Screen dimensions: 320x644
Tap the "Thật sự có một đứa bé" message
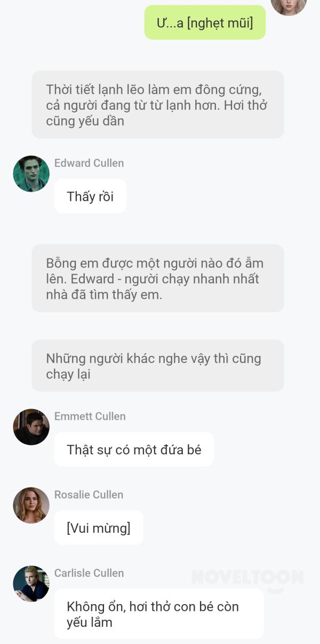point(134,450)
